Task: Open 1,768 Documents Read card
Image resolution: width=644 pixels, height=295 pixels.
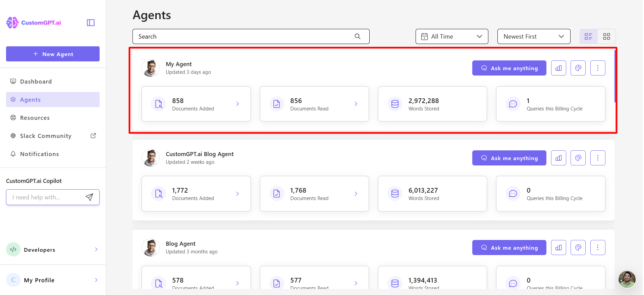Action: pyautogui.click(x=314, y=194)
